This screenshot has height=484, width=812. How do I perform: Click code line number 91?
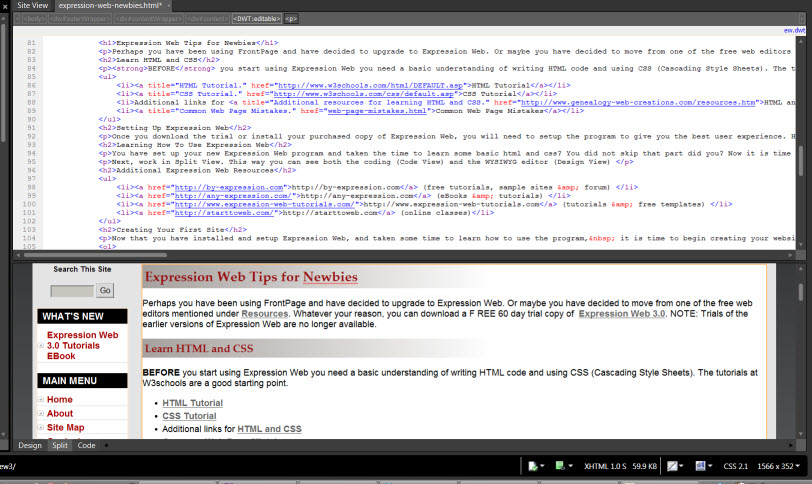click(31, 128)
